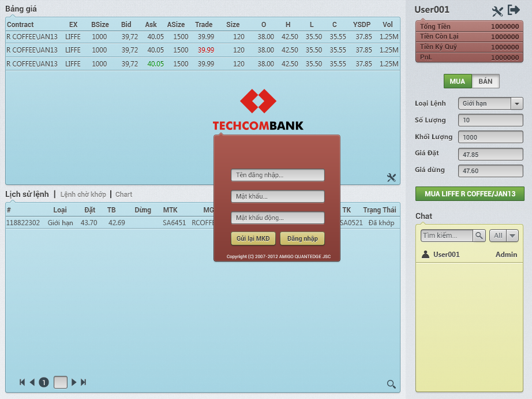Click the logout icon in the header
Viewport: 532px width, 399px height.
[514, 10]
